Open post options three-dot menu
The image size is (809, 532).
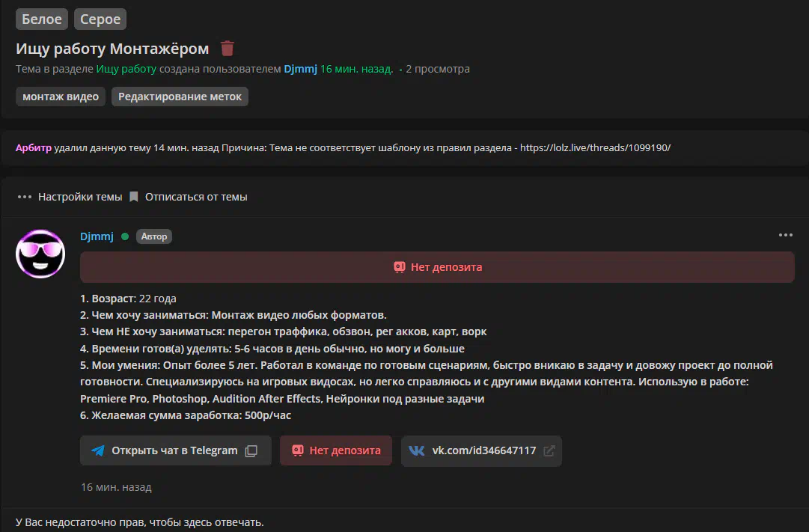pyautogui.click(x=785, y=235)
